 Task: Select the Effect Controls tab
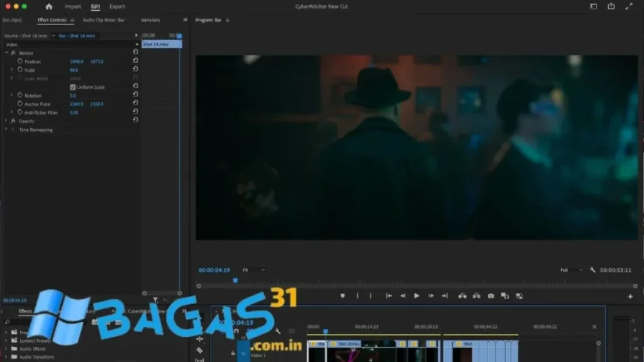52,19
